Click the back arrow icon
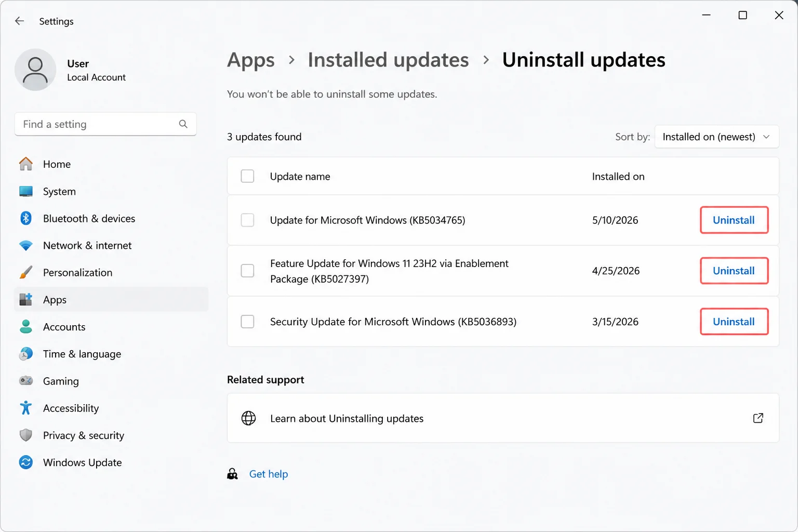 click(x=20, y=21)
